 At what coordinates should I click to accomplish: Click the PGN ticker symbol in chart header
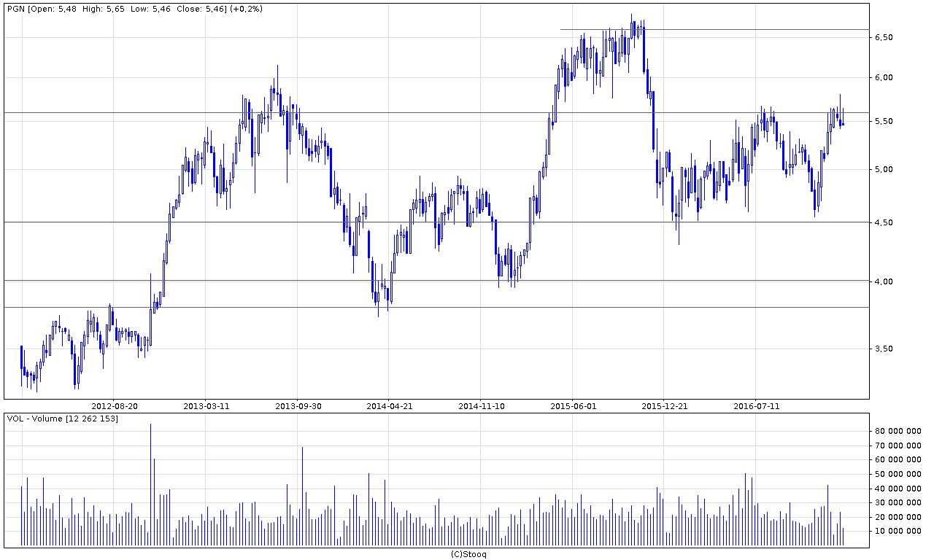coord(16,9)
